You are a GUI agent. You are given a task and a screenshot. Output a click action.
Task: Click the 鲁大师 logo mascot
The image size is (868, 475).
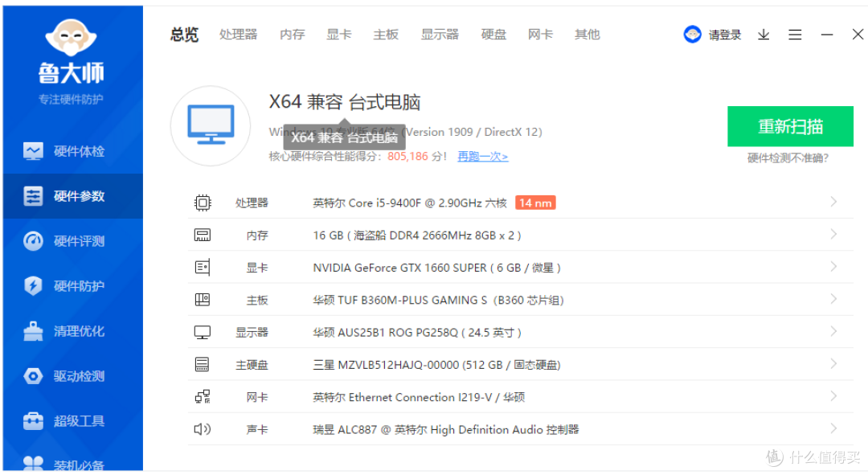click(71, 38)
